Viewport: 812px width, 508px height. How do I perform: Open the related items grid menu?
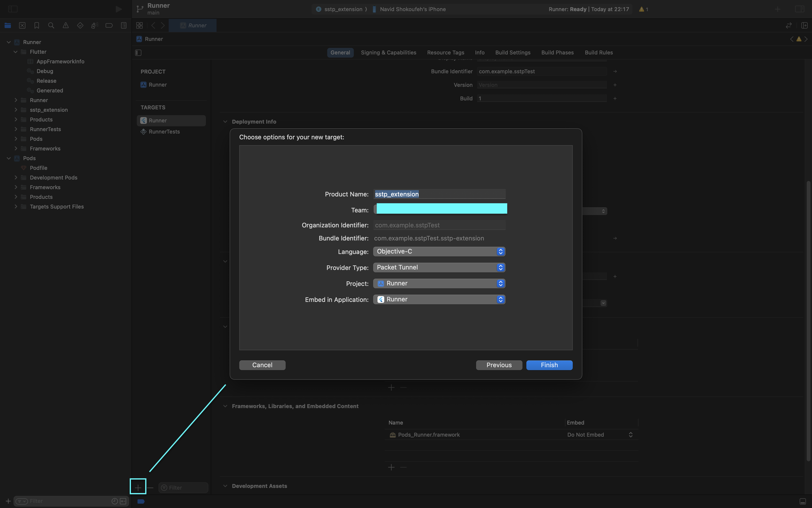(139, 25)
